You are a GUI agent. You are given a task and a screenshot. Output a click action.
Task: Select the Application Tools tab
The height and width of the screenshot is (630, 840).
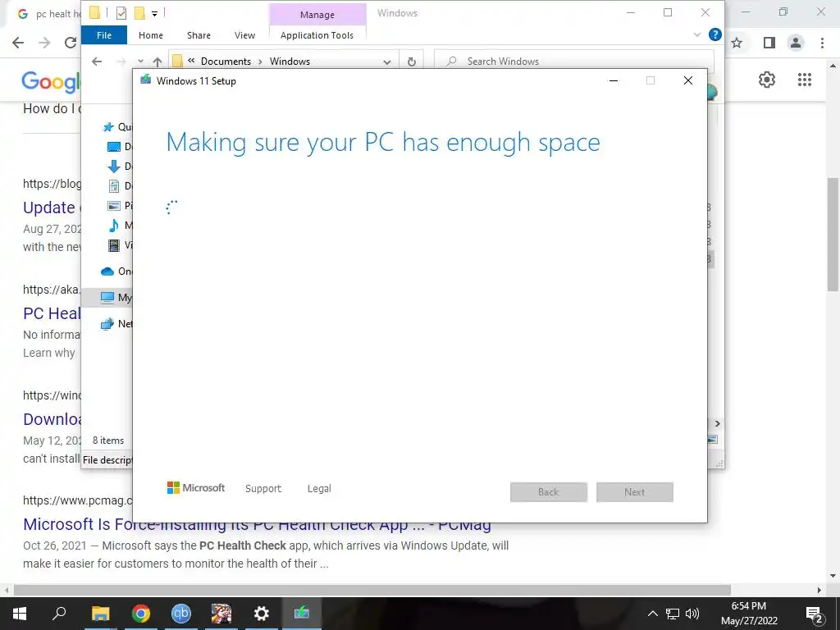click(317, 35)
